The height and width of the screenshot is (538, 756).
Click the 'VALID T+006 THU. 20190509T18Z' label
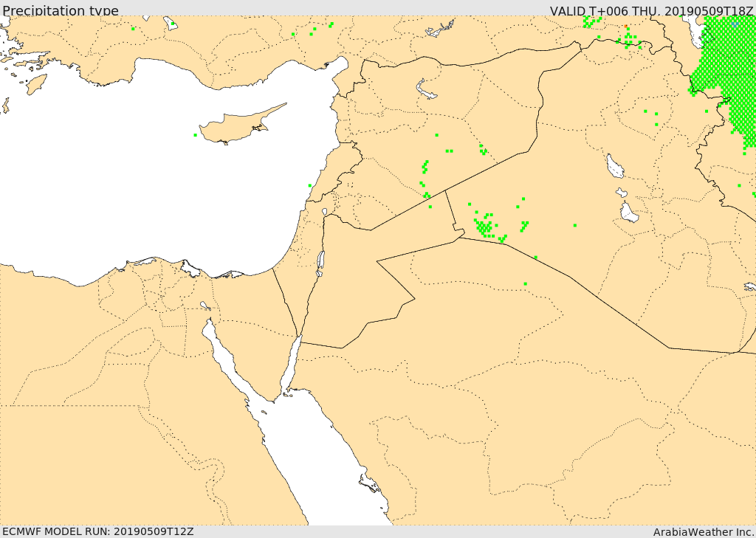pyautogui.click(x=651, y=10)
